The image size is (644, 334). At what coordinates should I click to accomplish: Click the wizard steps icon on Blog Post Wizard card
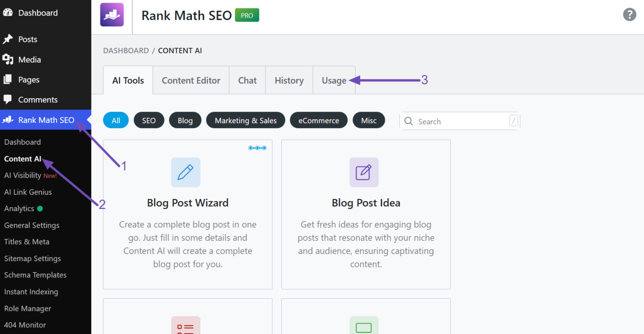click(x=257, y=148)
